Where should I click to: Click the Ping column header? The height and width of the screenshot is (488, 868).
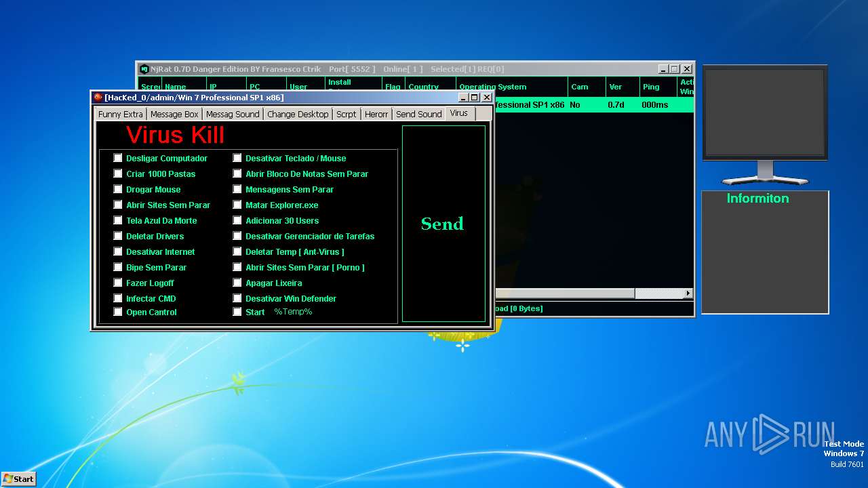658,87
